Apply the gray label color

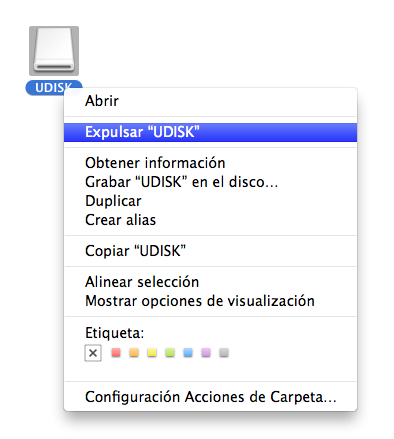coord(224,352)
